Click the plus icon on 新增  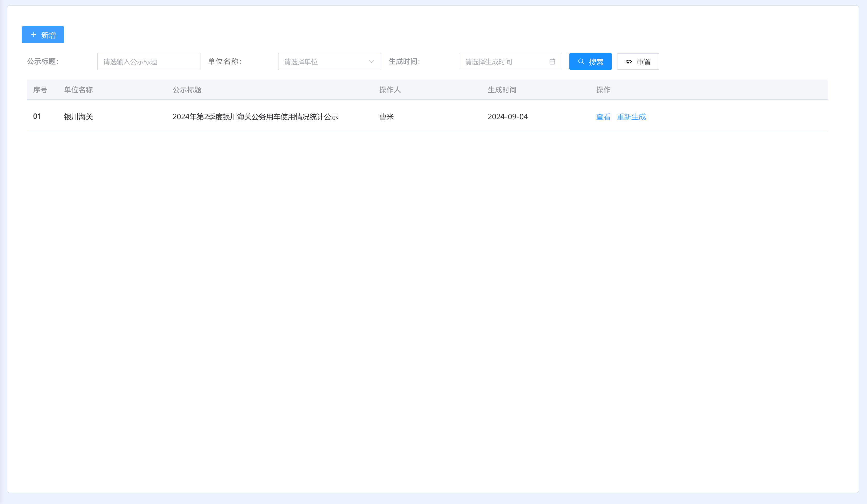point(33,35)
